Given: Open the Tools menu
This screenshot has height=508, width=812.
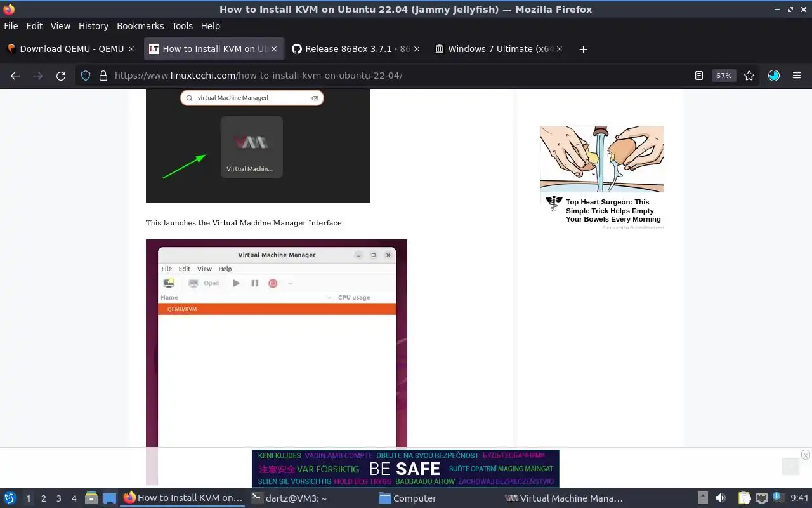Looking at the screenshot, I should (x=182, y=26).
